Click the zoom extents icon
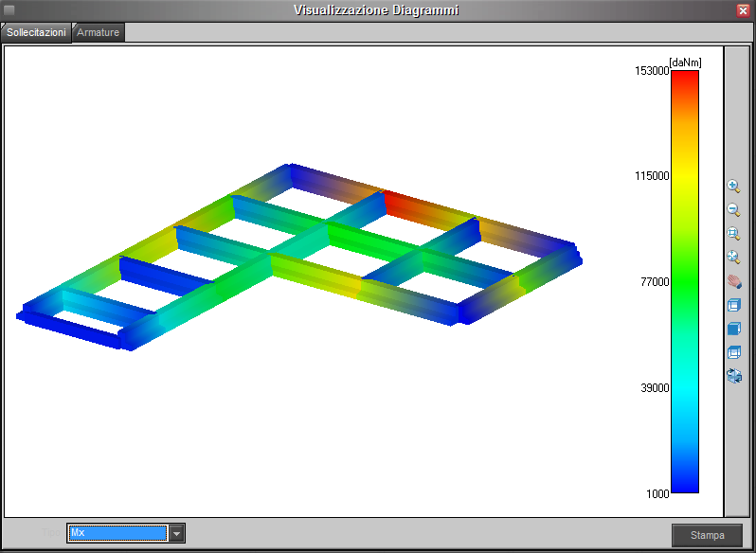 click(x=733, y=258)
